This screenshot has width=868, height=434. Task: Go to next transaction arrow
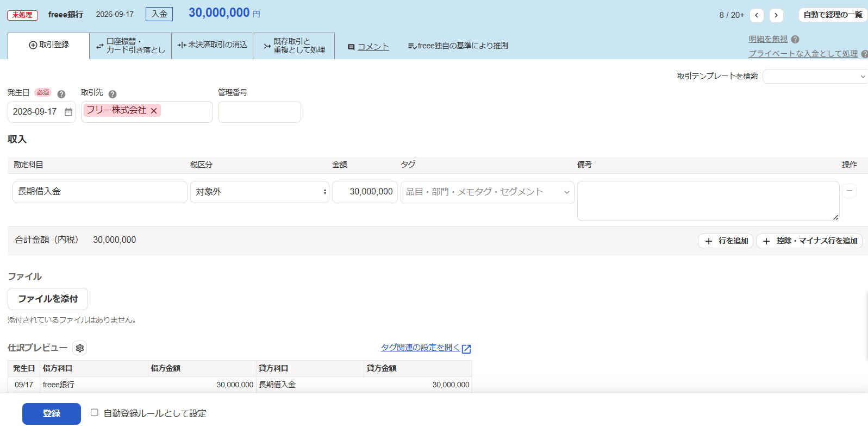[776, 15]
